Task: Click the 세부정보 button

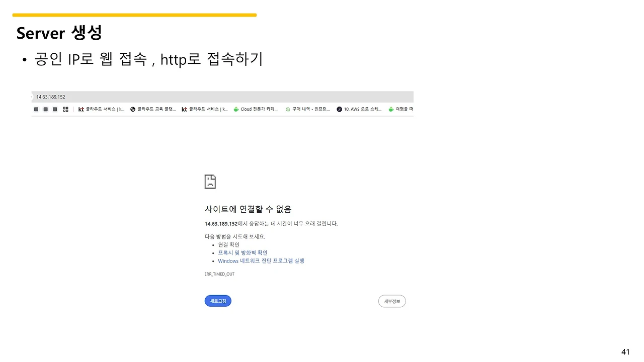Action: tap(392, 301)
